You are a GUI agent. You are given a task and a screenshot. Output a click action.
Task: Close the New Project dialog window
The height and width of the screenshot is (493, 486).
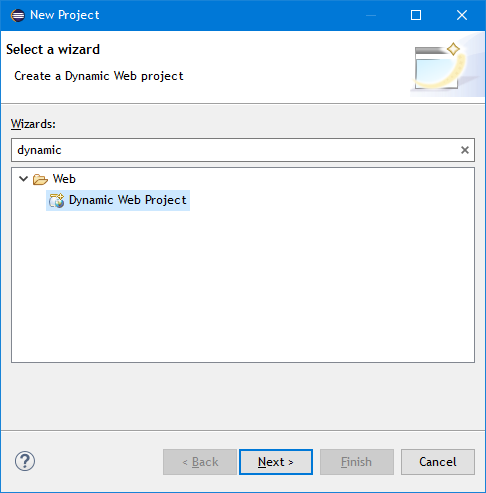click(x=462, y=15)
